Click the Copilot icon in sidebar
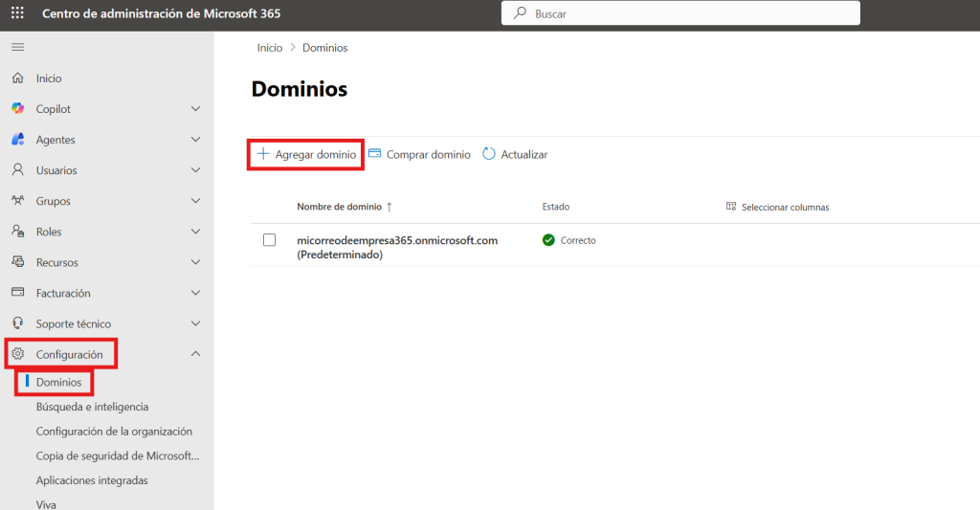980x510 pixels. pos(17,109)
